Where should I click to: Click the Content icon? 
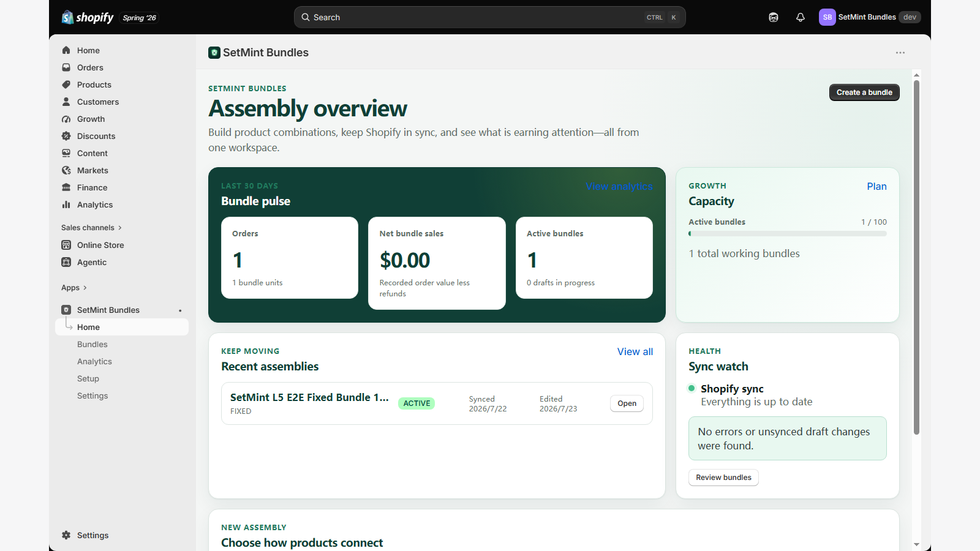[x=66, y=153]
